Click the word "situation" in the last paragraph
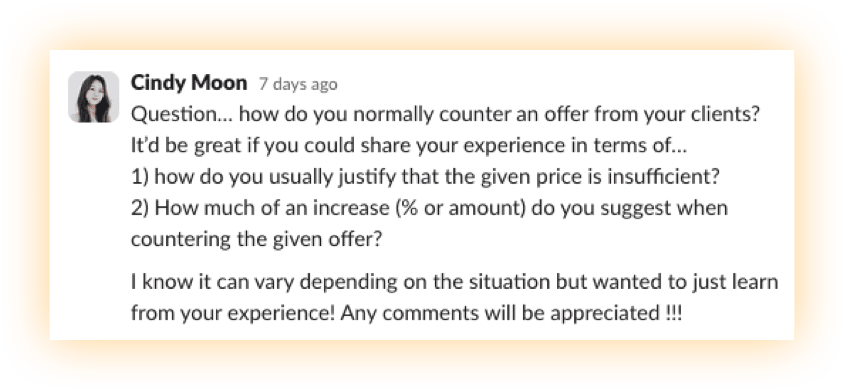This screenshot has width=844, height=390. tap(505, 282)
